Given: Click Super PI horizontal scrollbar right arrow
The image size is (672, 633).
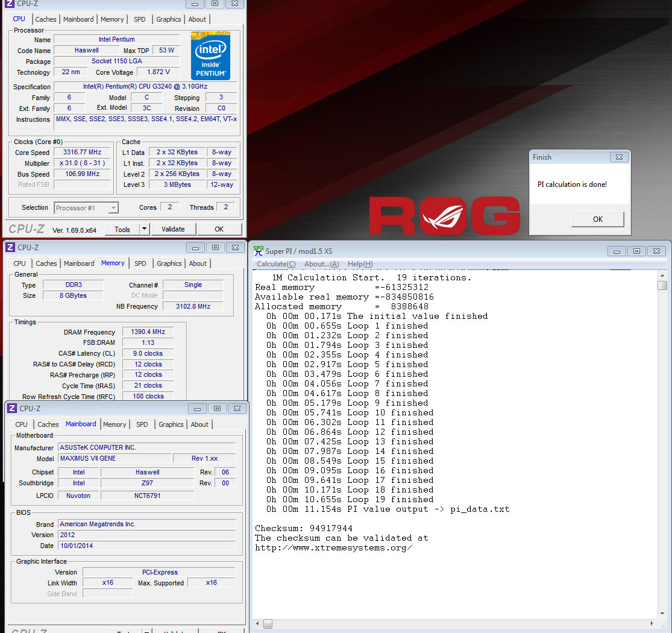Looking at the screenshot, I should [652, 623].
